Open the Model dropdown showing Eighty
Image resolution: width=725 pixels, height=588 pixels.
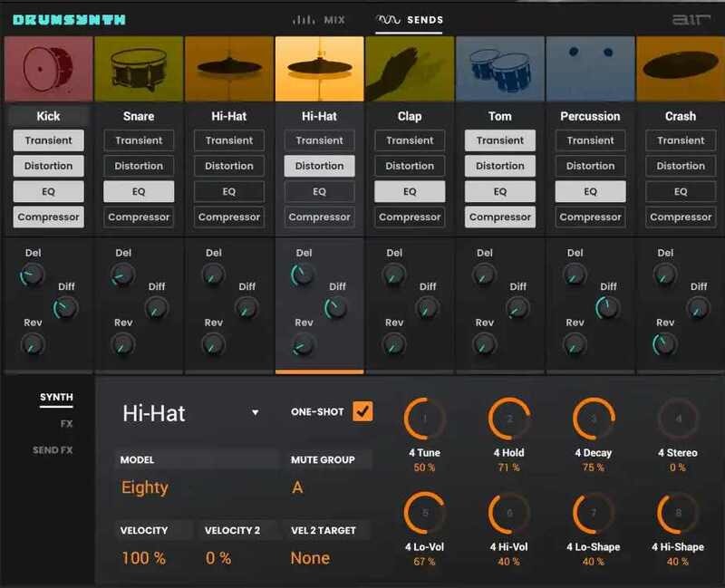(x=196, y=487)
